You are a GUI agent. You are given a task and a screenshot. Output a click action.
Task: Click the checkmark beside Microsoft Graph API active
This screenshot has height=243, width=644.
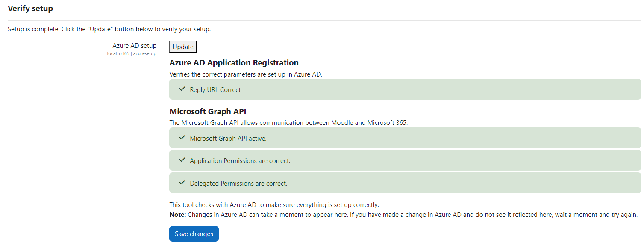pos(182,138)
